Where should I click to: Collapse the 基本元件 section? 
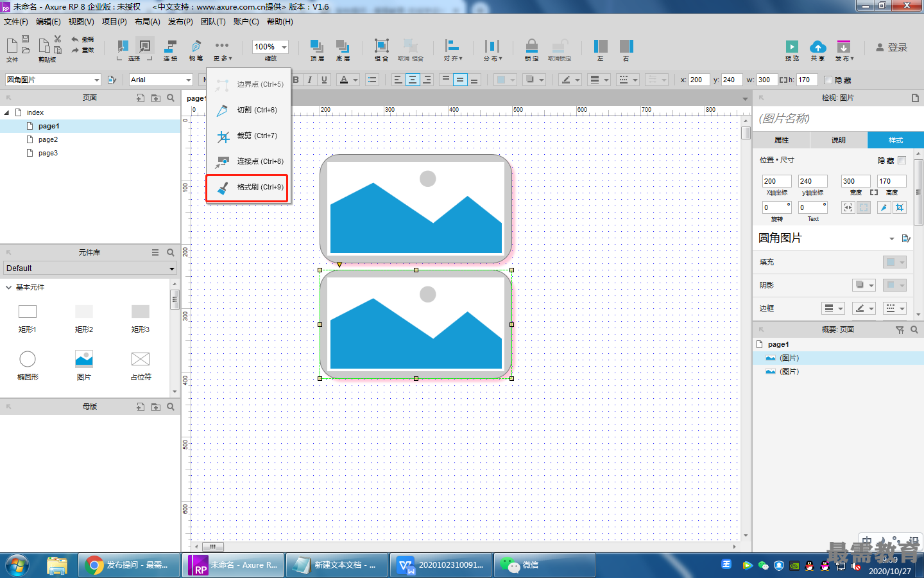click(8, 287)
